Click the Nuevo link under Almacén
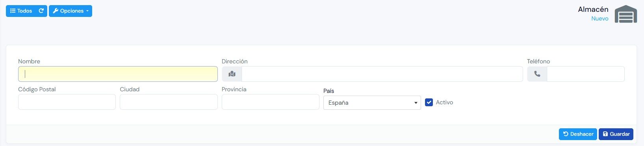644x146 pixels. (x=599, y=18)
